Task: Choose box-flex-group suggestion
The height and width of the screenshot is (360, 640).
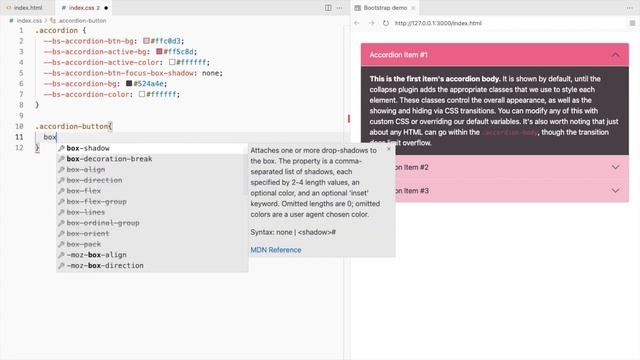Action: coord(152,201)
